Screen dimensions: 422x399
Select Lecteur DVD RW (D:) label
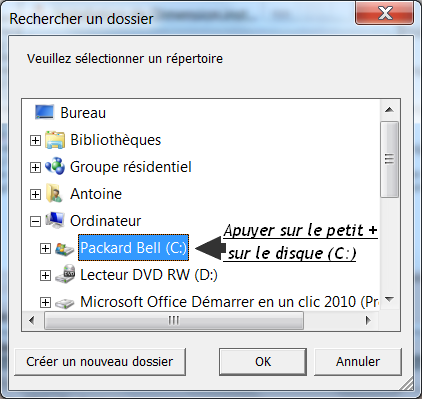click(149, 275)
